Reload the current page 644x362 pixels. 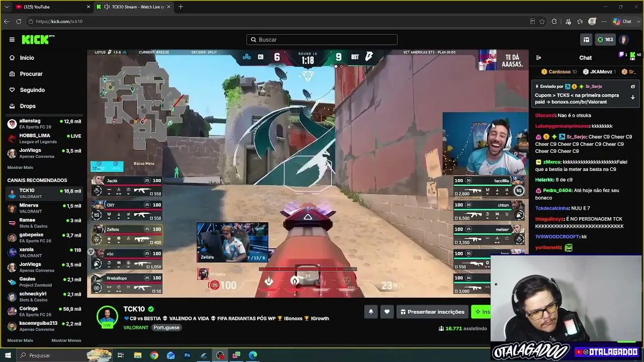pos(19,22)
